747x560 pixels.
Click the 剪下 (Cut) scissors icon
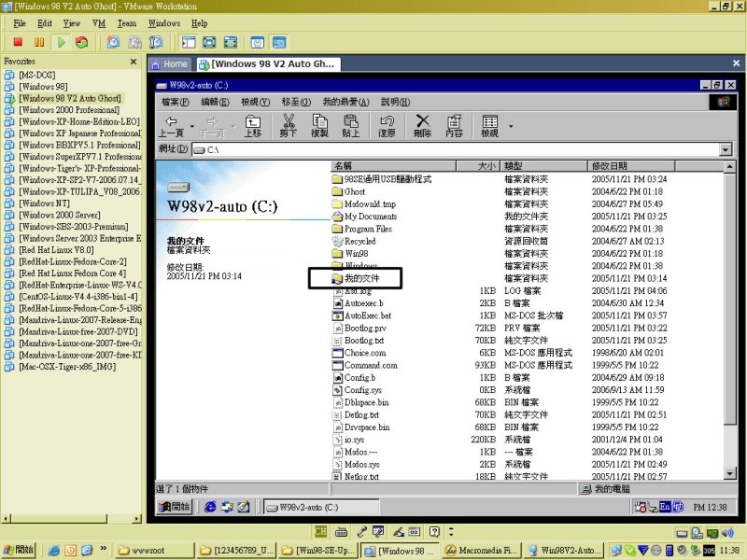289,126
